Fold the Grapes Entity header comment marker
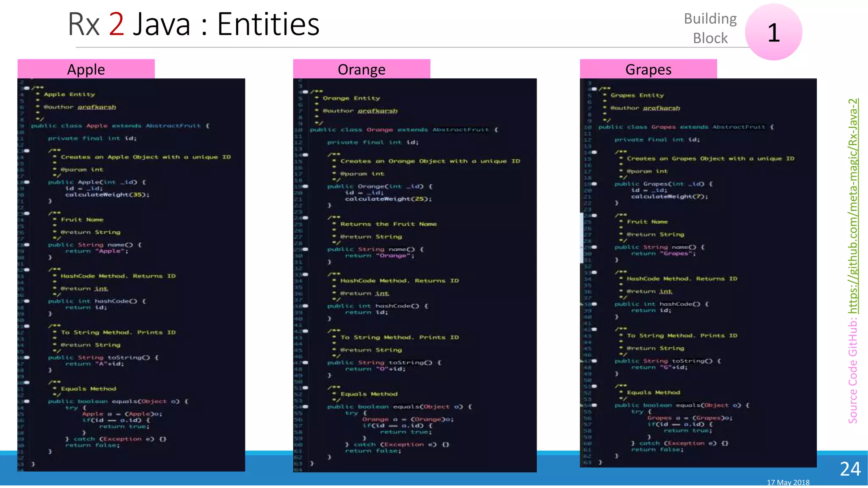868x488 pixels. tap(594, 89)
